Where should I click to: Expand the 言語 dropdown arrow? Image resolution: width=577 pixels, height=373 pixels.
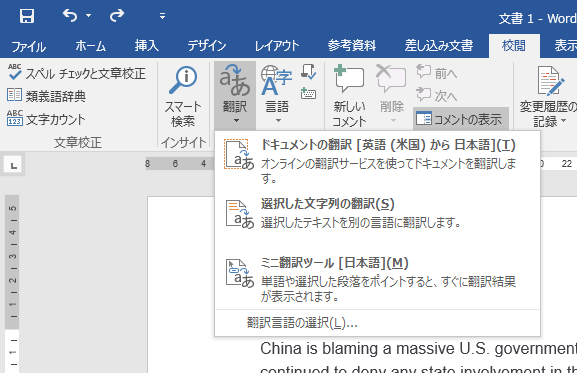click(x=278, y=120)
